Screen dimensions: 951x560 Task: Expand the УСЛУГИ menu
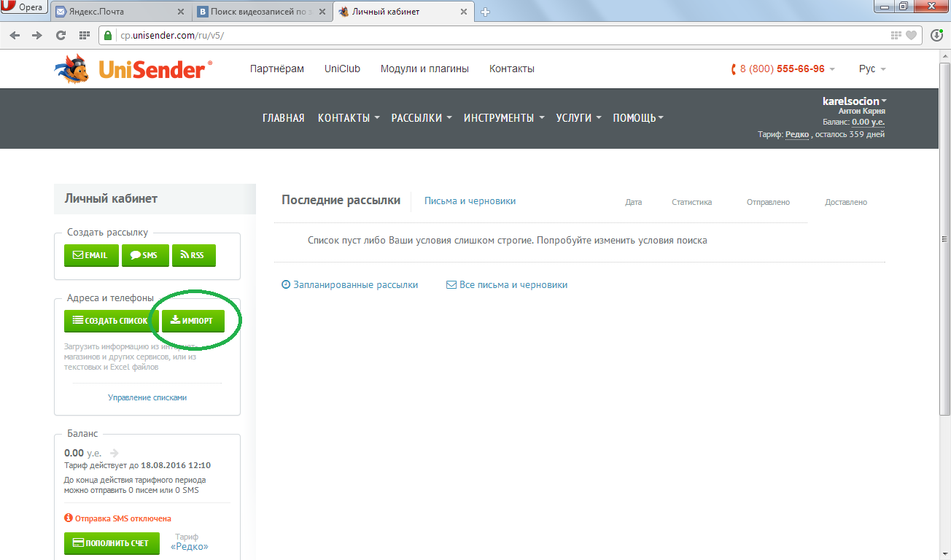(x=578, y=118)
